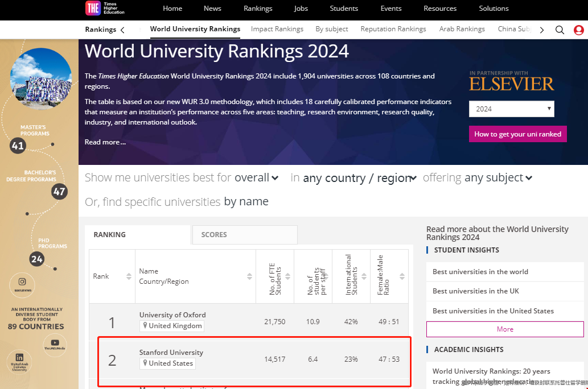The width and height of the screenshot is (588, 389).
Task: Switch to the RANKING table tab
Action: click(137, 235)
